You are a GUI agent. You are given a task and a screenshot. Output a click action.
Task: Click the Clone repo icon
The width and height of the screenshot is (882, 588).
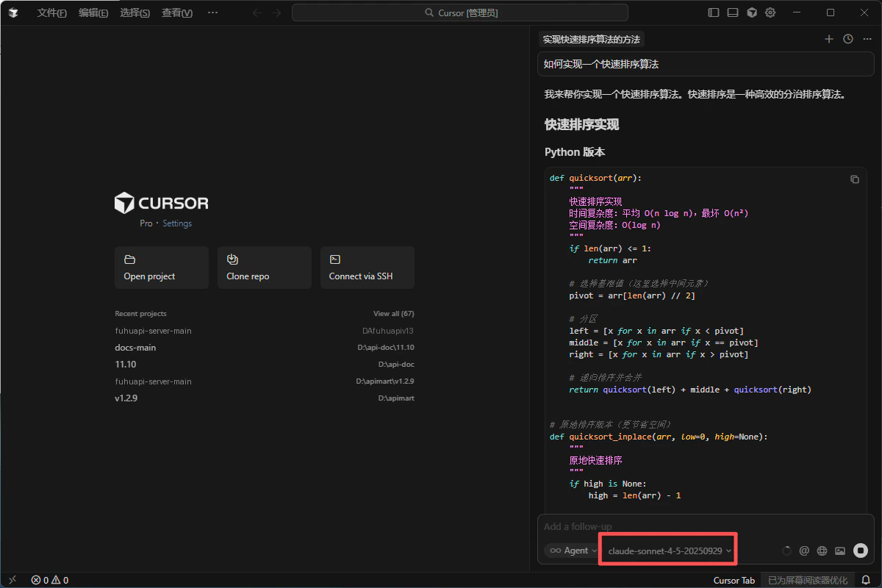tap(232, 259)
